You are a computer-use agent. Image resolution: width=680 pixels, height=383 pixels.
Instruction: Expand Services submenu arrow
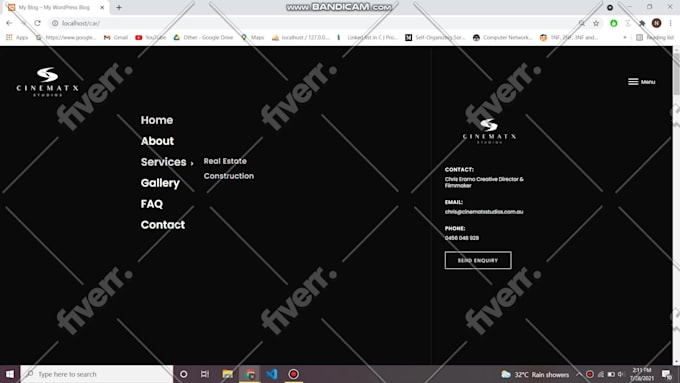point(192,163)
